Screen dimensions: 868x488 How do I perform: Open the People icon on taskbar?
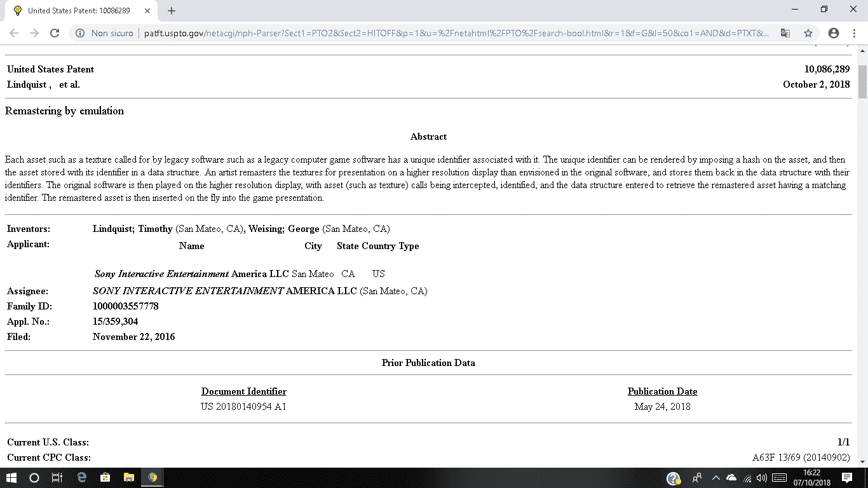click(x=697, y=478)
